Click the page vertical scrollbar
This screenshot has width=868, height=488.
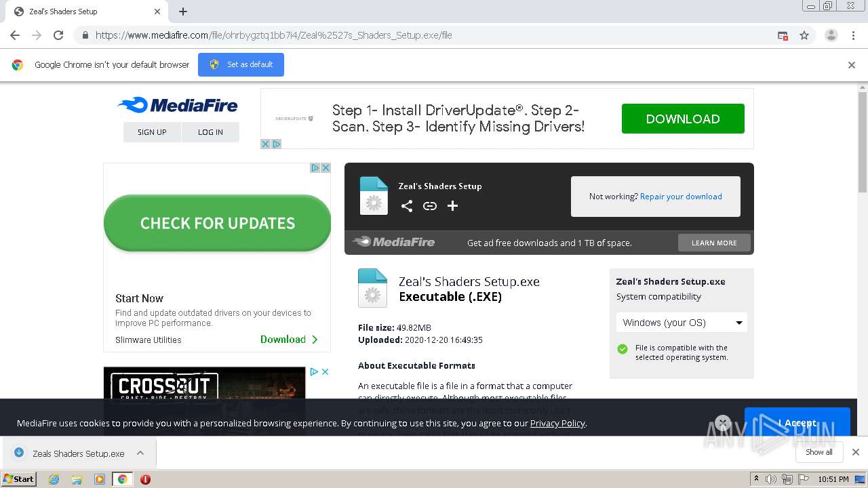pyautogui.click(x=862, y=142)
